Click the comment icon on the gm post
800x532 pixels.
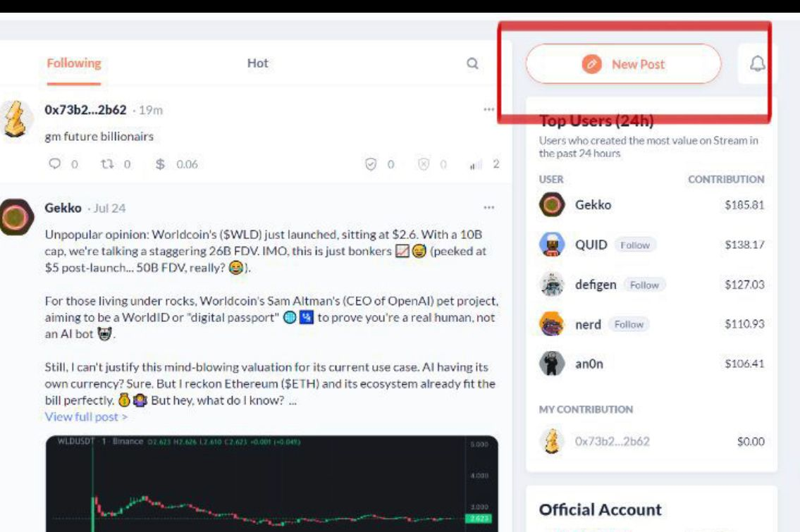pyautogui.click(x=54, y=163)
